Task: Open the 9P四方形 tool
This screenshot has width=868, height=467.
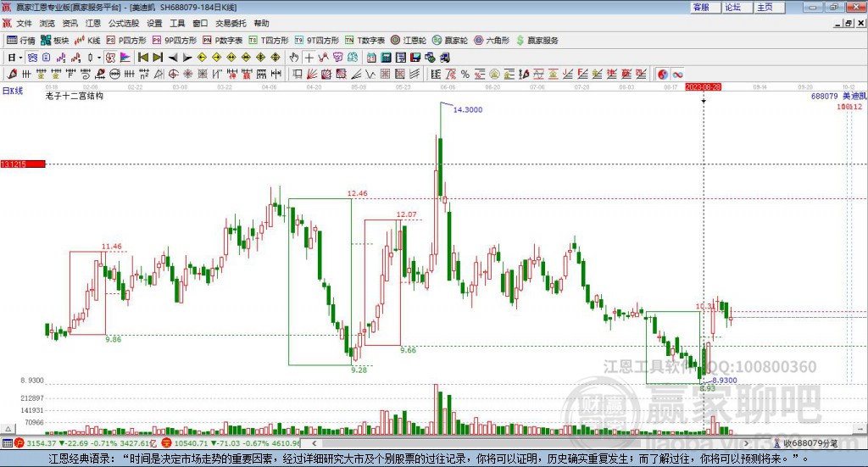Action: click(x=175, y=41)
